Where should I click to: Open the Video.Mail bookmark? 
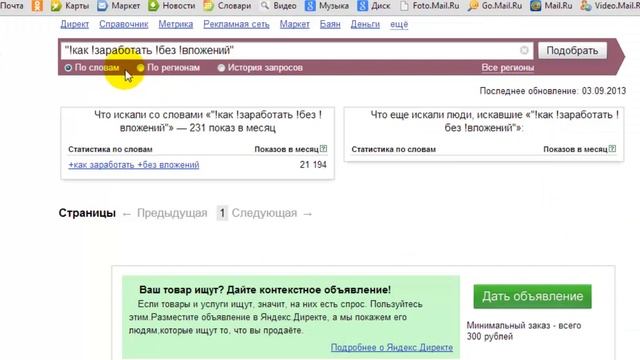coord(610,6)
